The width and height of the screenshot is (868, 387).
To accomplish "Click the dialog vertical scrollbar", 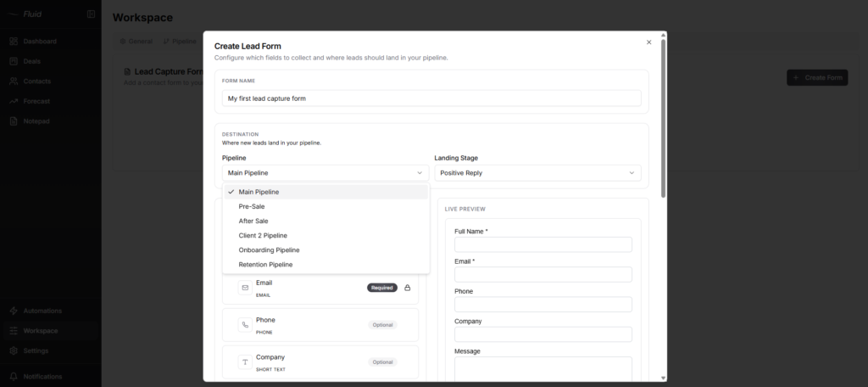I will pos(663,118).
